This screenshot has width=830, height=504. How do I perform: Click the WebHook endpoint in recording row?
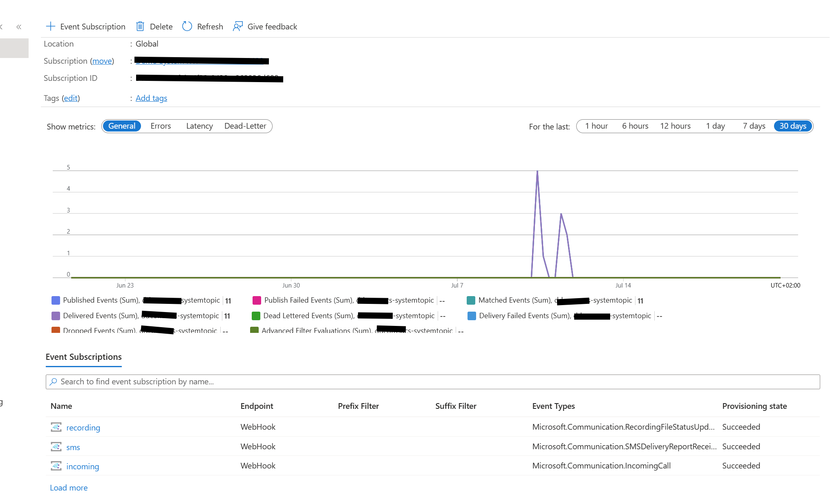(258, 427)
